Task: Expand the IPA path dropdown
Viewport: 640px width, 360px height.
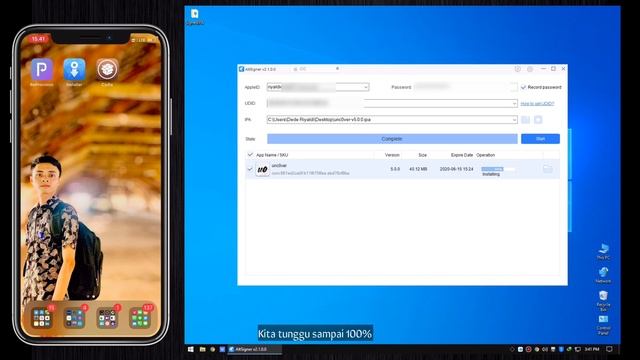Action: (514, 120)
